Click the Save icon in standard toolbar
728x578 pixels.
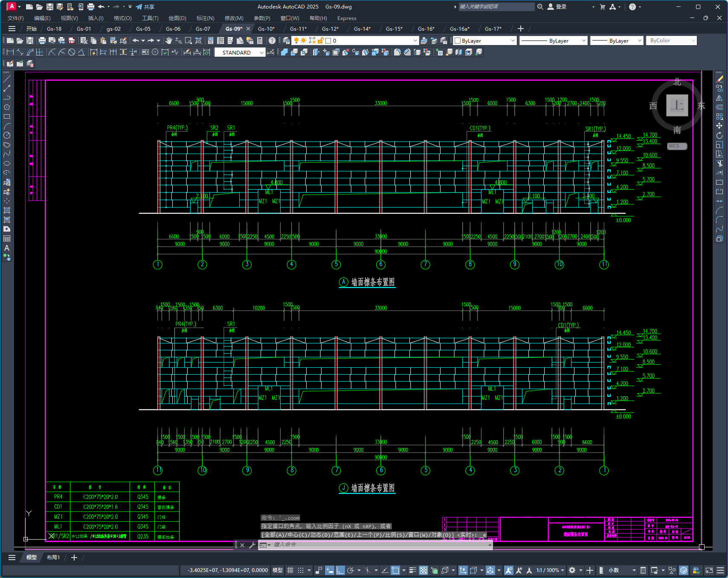(x=30, y=41)
